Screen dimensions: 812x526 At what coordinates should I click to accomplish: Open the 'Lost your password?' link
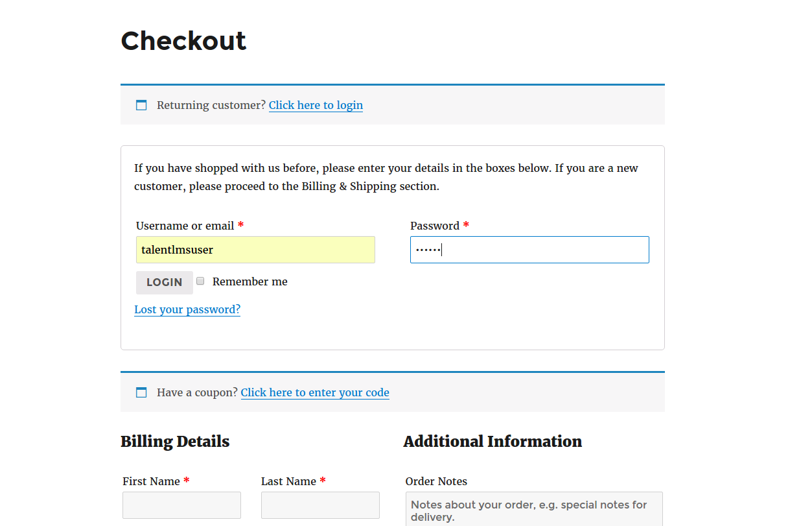pyautogui.click(x=187, y=309)
